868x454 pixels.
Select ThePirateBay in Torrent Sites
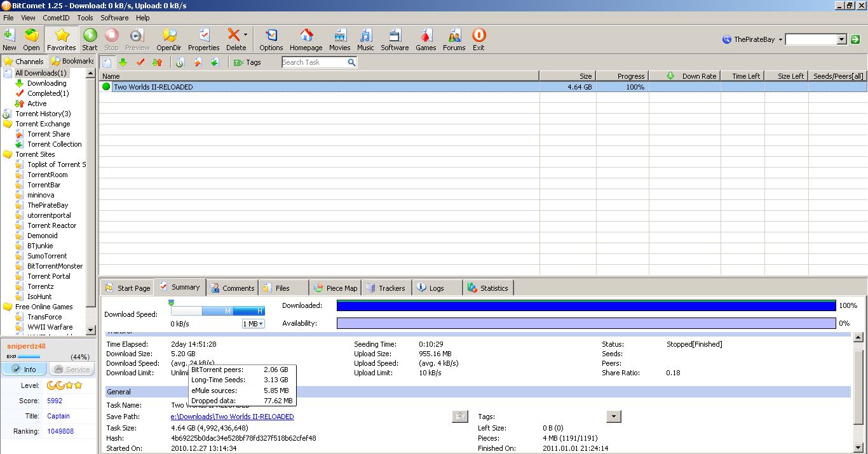pyautogui.click(x=48, y=205)
